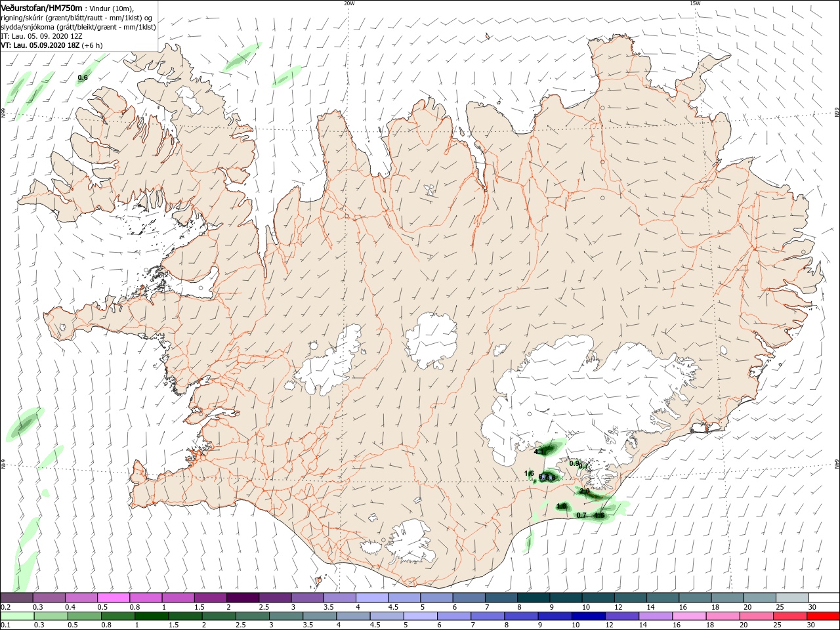This screenshot has height=630, width=840.
Task: Click the dark teal 8 swatch in upper legend
Action: pos(533,597)
